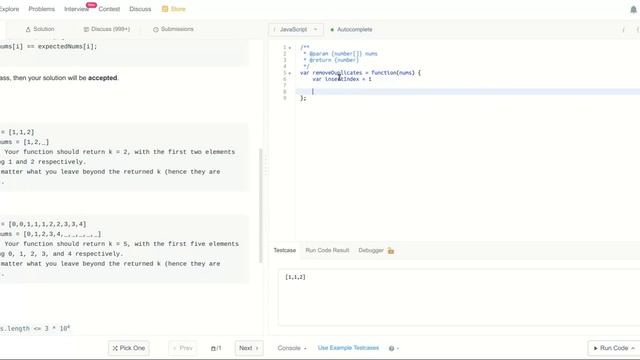Screen dimensions: 640x360
Task: Open the Debugger tab
Action: pos(371,251)
